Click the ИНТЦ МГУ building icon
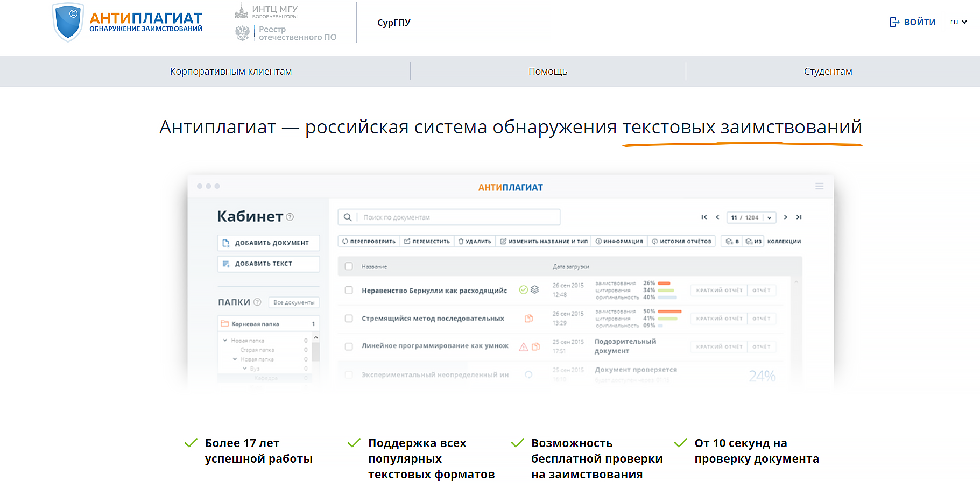Viewport: 980px width, 488px height. (242, 11)
